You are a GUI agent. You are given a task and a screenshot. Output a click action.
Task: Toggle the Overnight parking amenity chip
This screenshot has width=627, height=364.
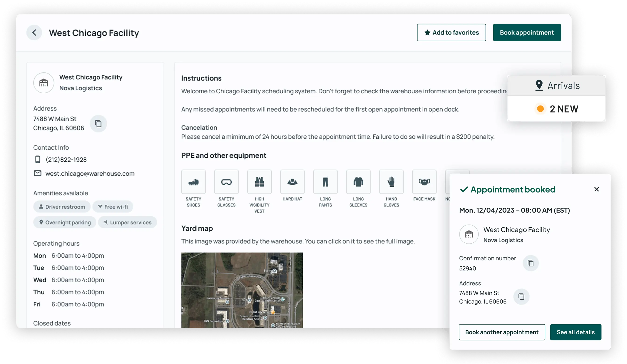65,222
